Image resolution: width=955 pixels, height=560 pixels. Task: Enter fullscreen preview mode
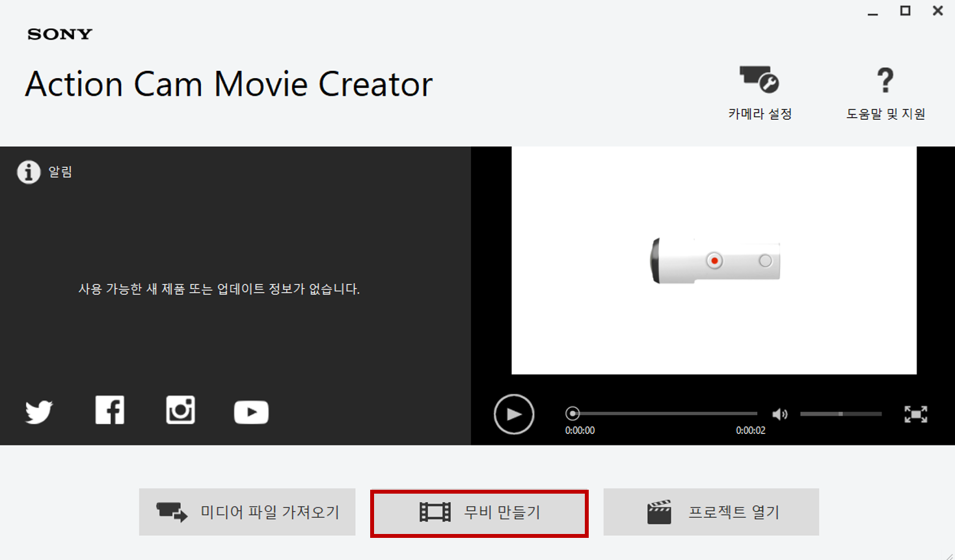click(x=916, y=414)
